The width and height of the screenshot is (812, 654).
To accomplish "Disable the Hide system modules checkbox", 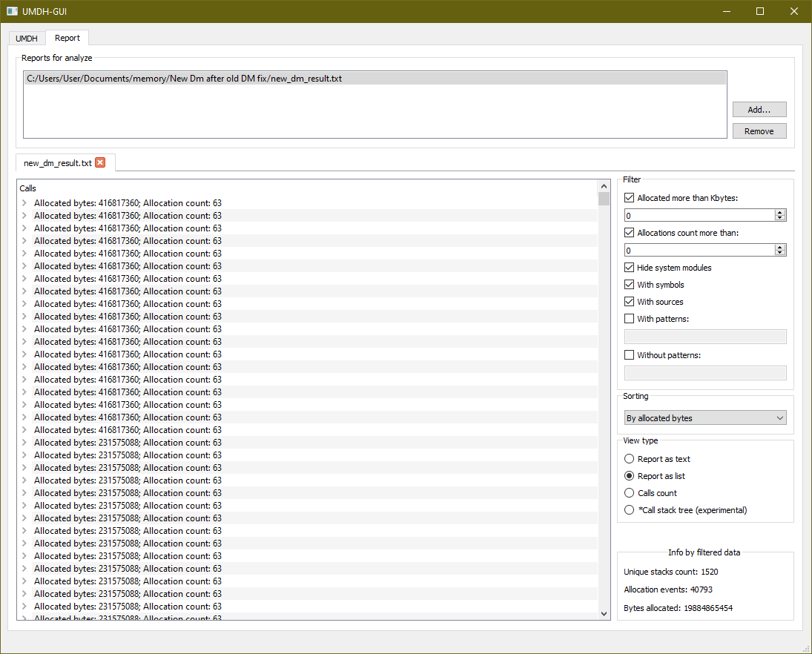I will click(629, 267).
